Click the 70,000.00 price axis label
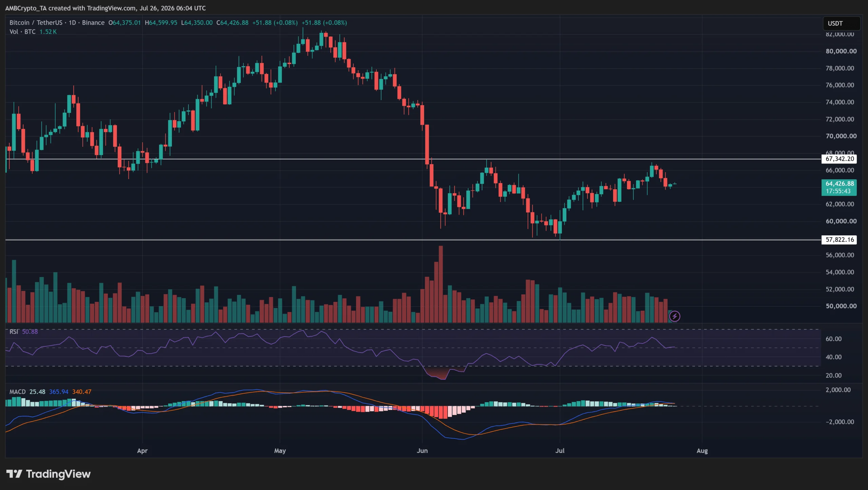This screenshot has width=868, height=490. coord(841,136)
